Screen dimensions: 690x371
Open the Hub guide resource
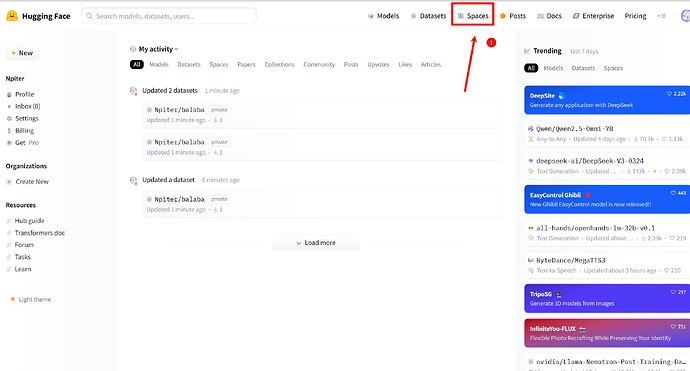[26, 220]
